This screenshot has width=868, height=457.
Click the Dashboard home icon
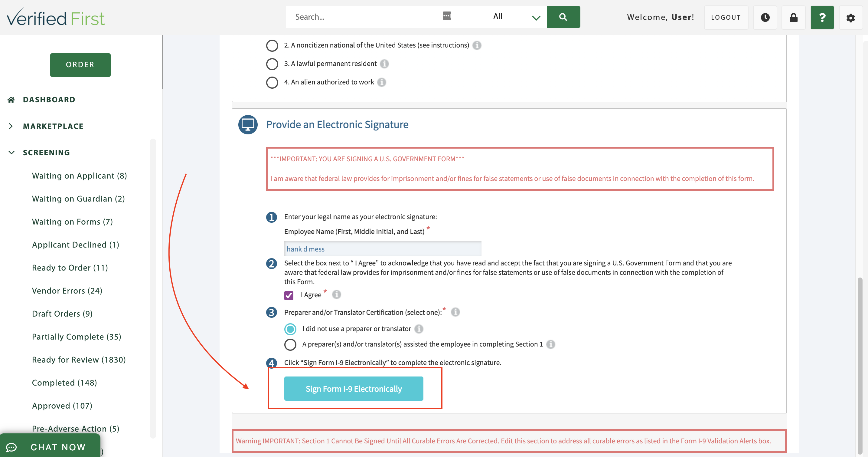pyautogui.click(x=11, y=100)
